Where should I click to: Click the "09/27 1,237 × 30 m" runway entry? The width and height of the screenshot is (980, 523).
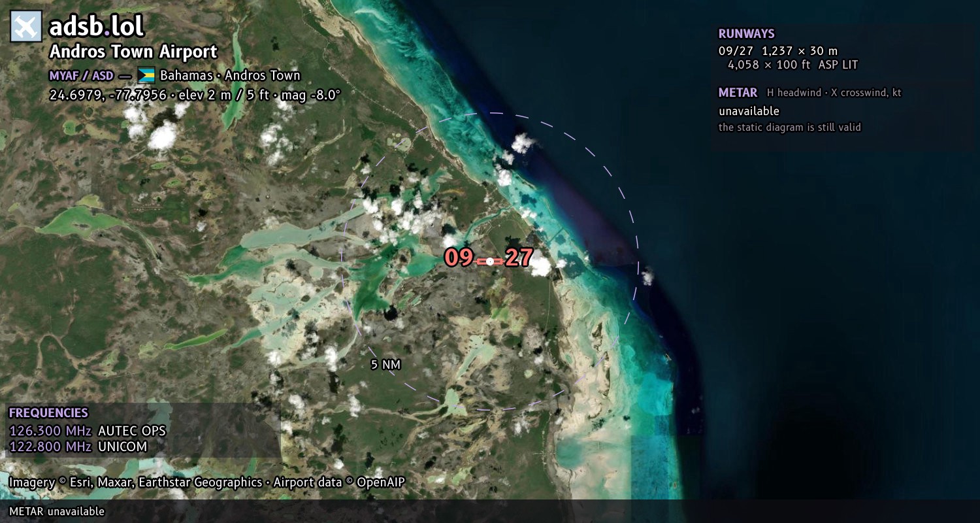click(x=778, y=51)
